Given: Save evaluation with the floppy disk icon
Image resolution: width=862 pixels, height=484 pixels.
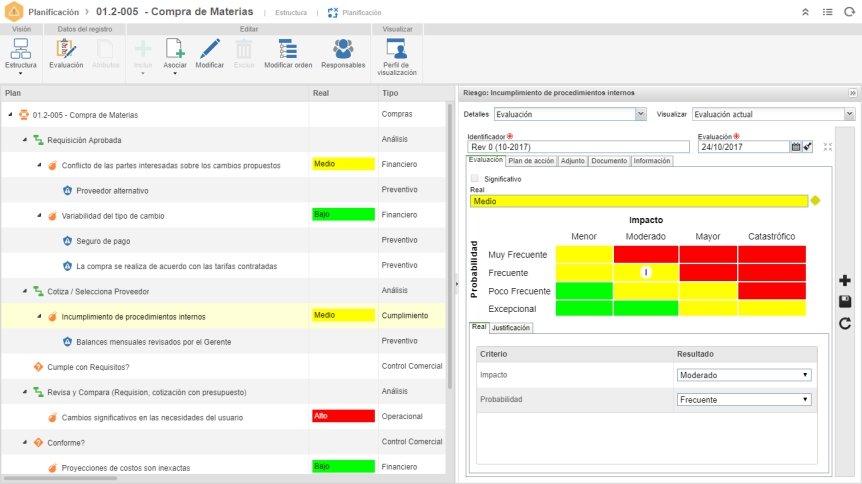Looking at the screenshot, I should pos(845,301).
